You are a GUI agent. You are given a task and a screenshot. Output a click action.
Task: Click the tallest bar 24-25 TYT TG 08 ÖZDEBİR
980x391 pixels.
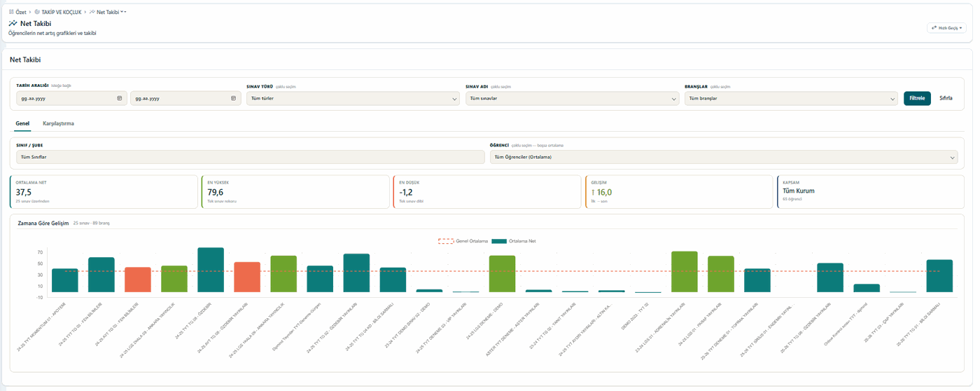[211, 270]
